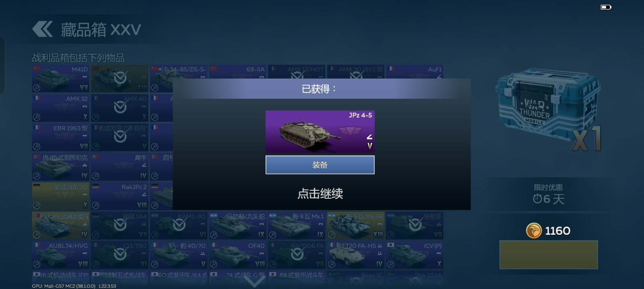Tap the 装备 equip button
This screenshot has width=644, height=289.
pos(320,165)
